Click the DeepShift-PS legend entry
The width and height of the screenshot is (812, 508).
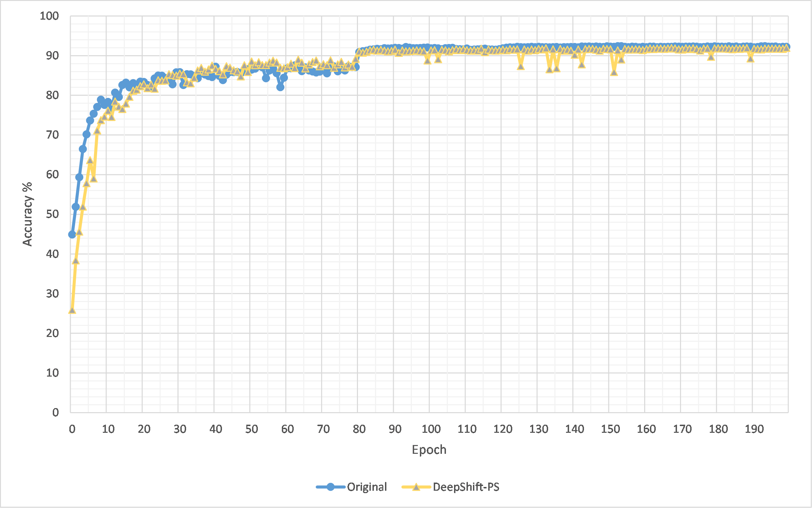tap(450, 487)
